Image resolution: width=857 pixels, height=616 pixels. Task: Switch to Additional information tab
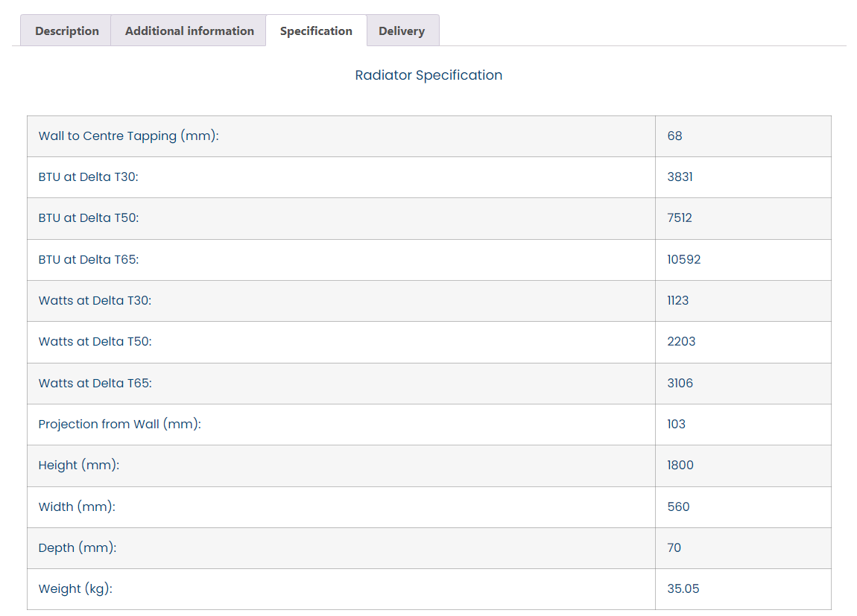pyautogui.click(x=189, y=31)
